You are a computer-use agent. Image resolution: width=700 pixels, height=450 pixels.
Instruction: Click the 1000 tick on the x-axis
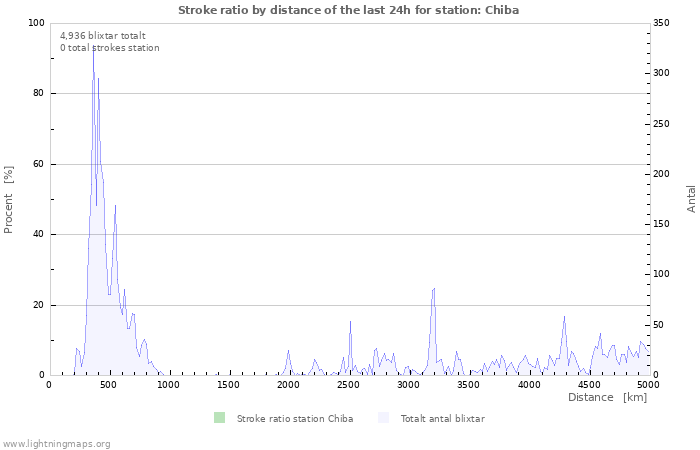(x=168, y=385)
